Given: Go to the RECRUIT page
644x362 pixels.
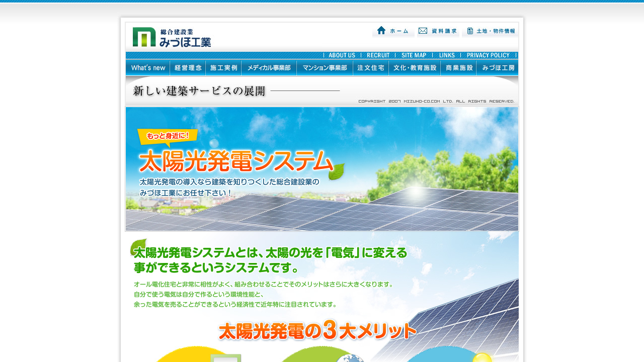Looking at the screenshot, I should 378,55.
